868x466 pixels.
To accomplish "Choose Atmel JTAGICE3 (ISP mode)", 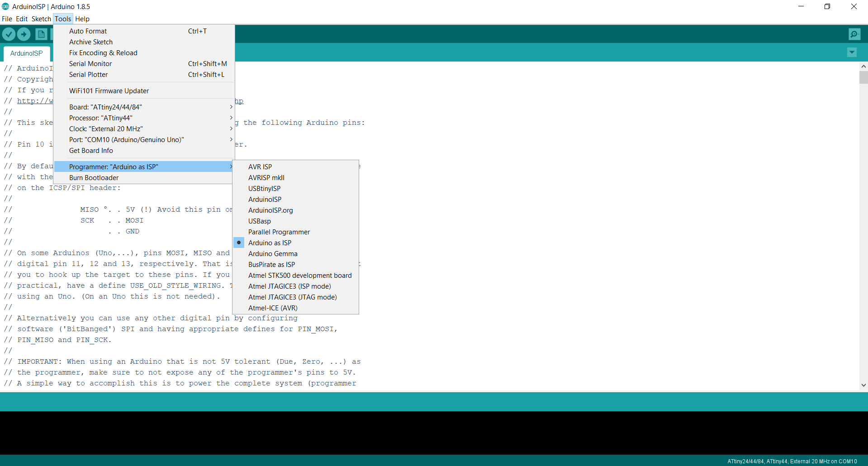I will tap(296, 286).
